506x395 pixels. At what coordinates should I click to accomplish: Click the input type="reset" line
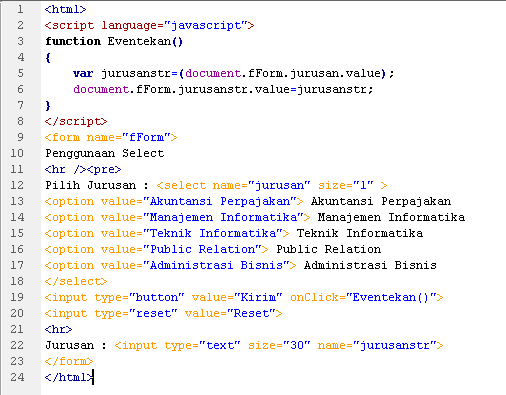[x=163, y=313]
